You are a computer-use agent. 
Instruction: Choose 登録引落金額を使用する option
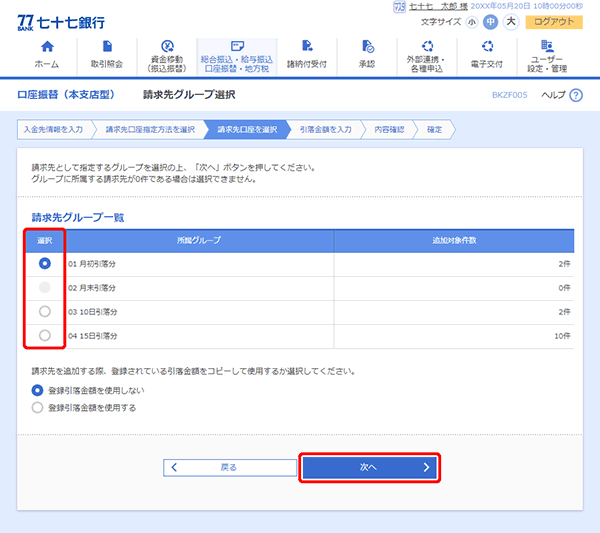click(37, 407)
